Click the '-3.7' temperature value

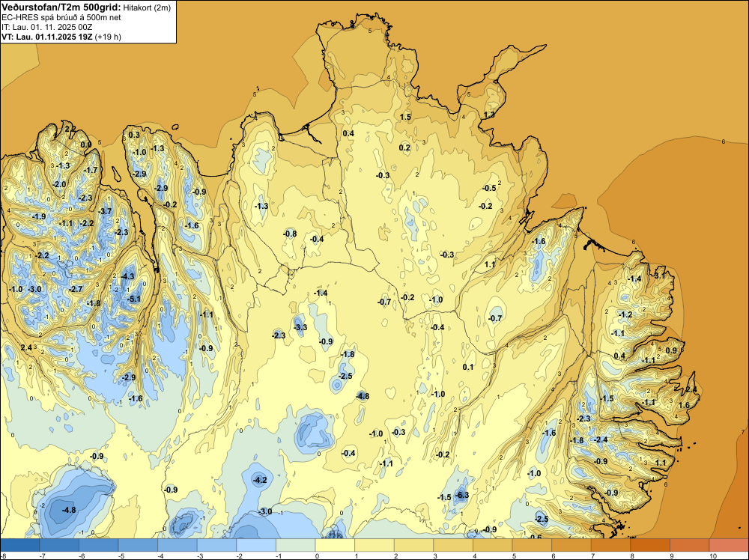(x=105, y=211)
